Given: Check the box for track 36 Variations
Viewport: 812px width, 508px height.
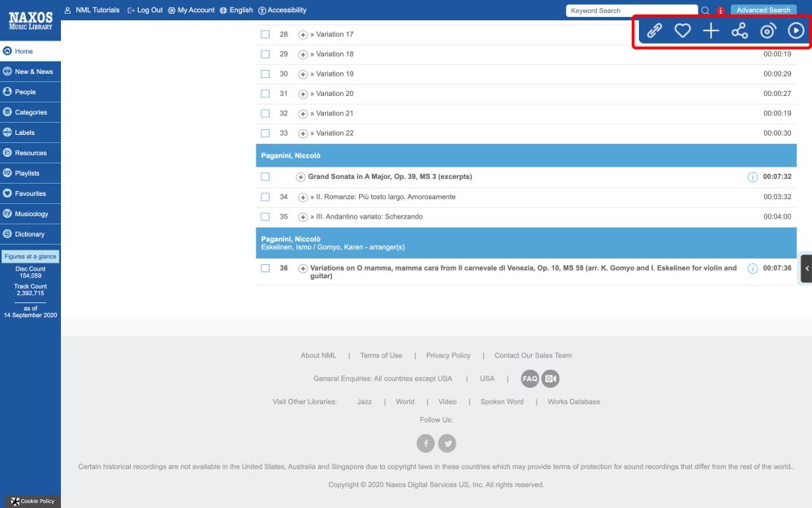Looking at the screenshot, I should point(266,268).
